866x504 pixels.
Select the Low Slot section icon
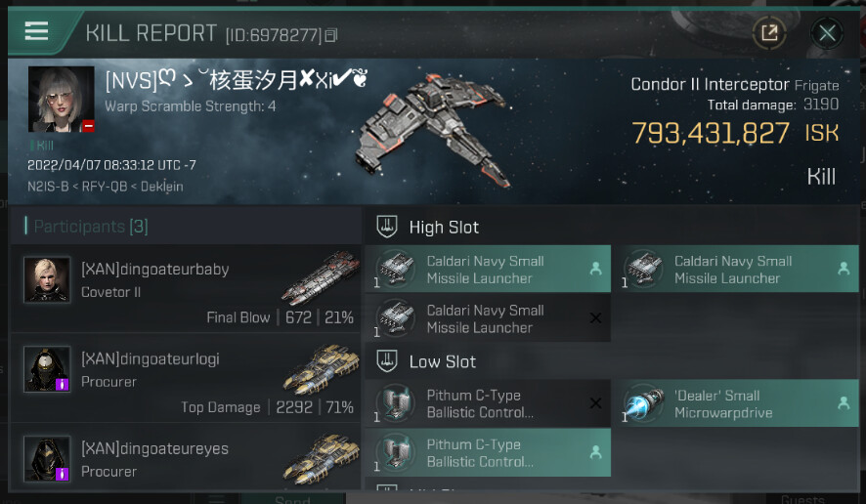coord(387,361)
